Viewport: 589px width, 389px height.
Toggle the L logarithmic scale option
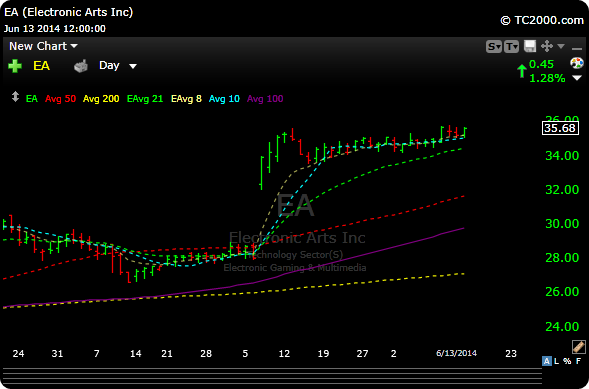point(557,361)
